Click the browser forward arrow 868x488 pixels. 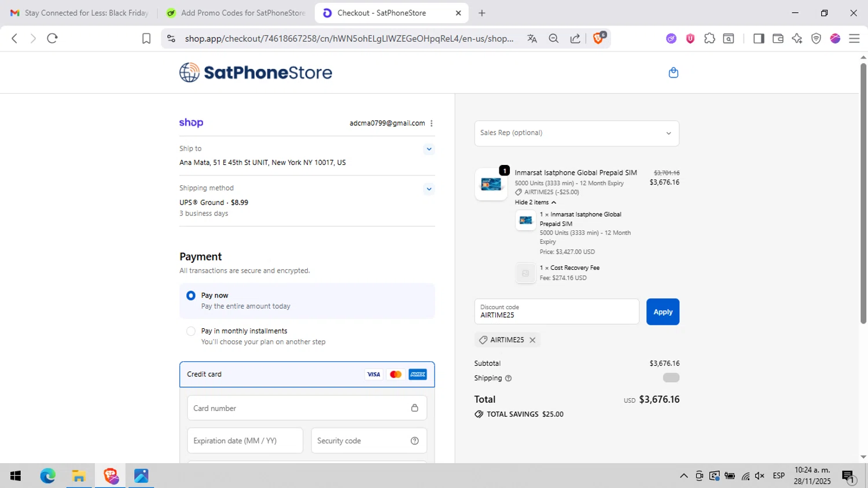click(33, 38)
